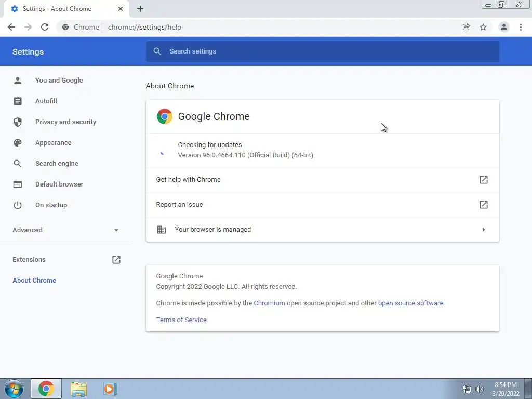Open Your browser is managed row
Viewport: 532px width, 399px height.
pyautogui.click(x=323, y=229)
